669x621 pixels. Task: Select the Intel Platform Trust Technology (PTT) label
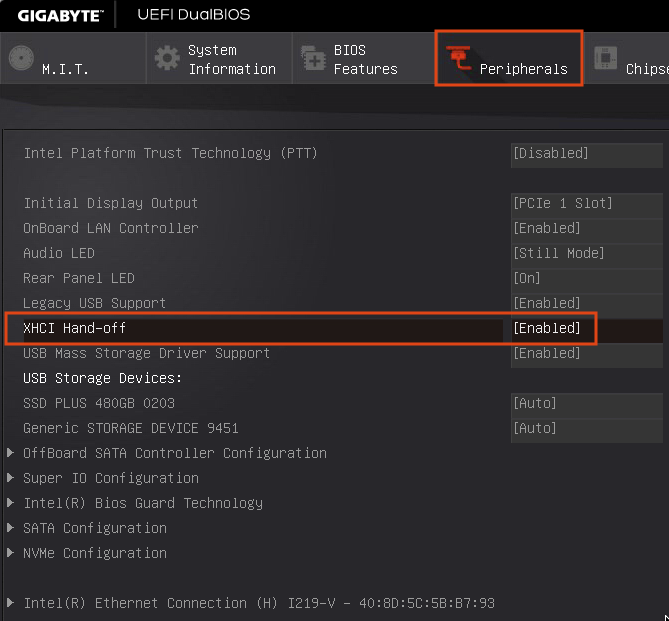pyautogui.click(x=171, y=154)
